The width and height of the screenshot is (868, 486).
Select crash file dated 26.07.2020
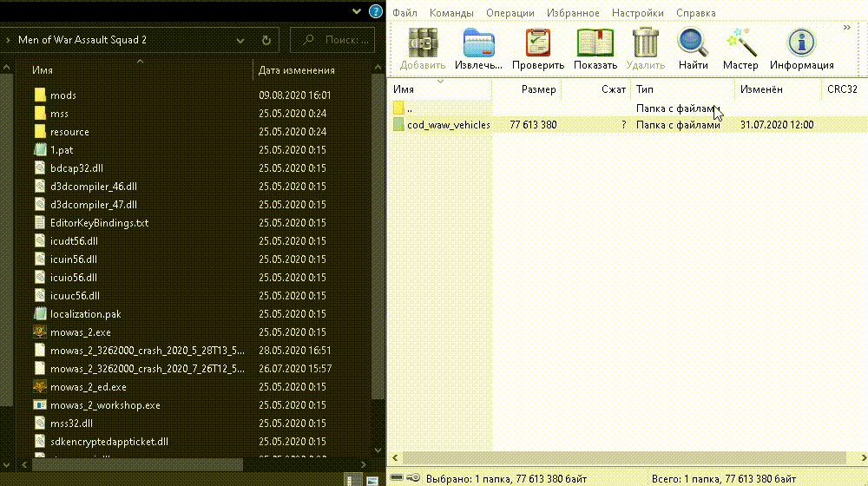(148, 369)
